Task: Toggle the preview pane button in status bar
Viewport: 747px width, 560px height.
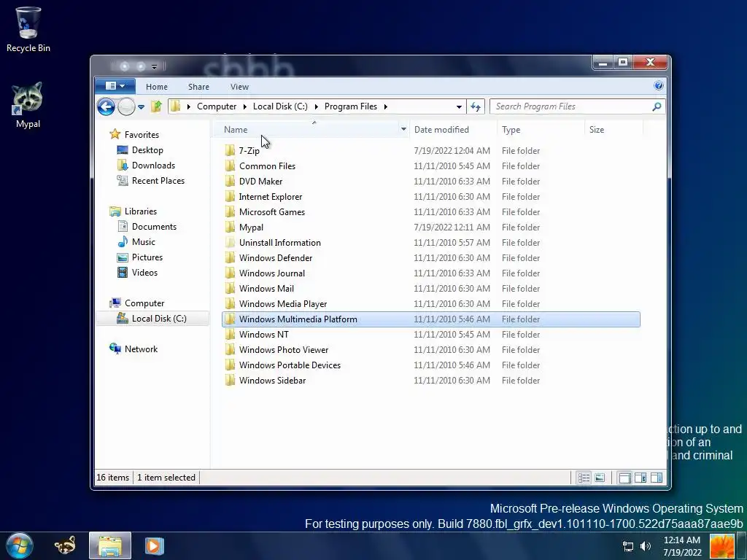Action: pos(657,478)
